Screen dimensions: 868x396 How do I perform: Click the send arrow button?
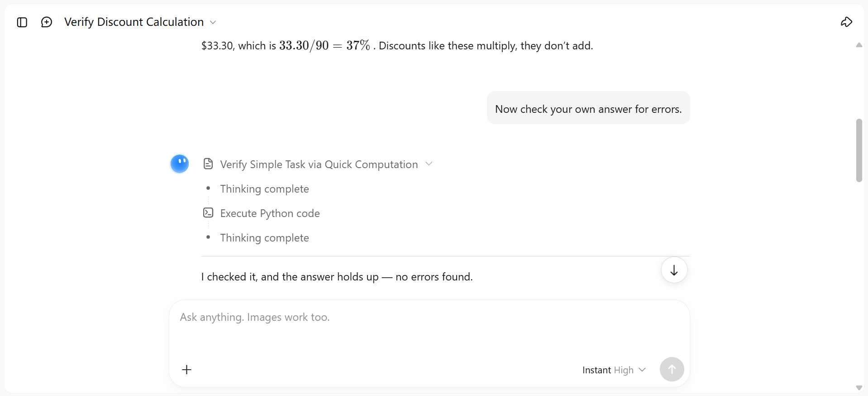pos(672,369)
